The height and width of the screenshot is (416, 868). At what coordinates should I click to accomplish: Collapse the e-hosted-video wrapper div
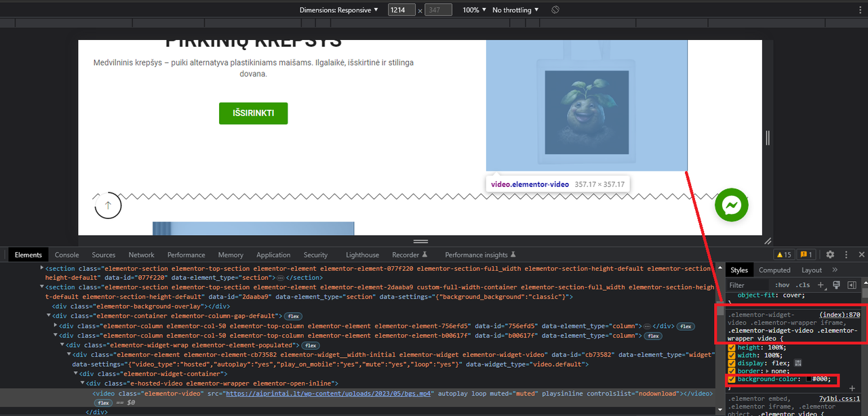pos(83,383)
